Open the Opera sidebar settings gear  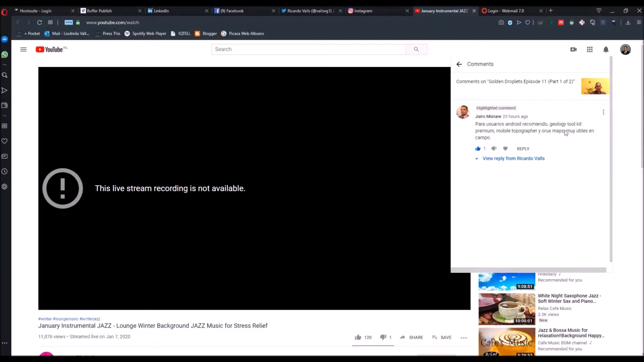click(5, 187)
